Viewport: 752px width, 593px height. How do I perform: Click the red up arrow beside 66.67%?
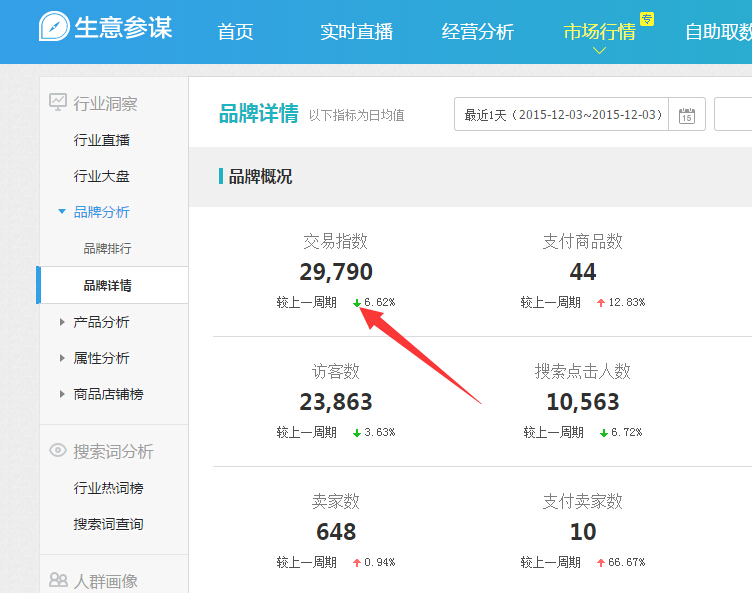[x=600, y=562]
